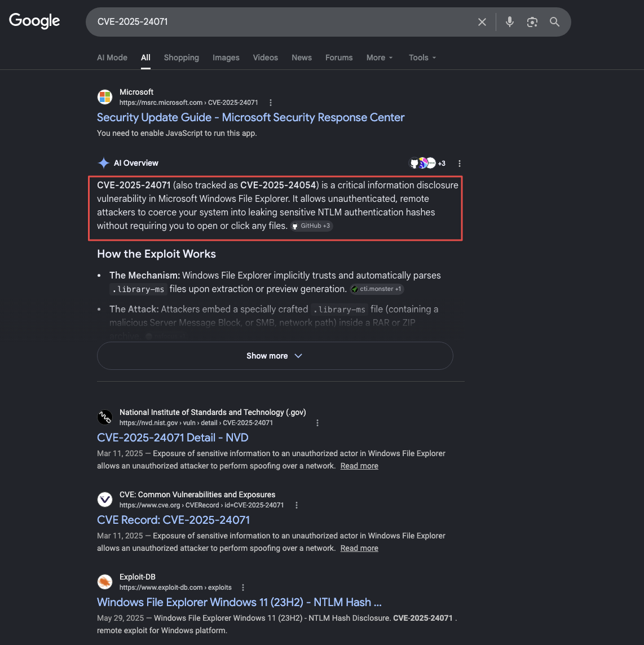The width and height of the screenshot is (644, 645).
Task: Switch to News results
Action: click(302, 58)
